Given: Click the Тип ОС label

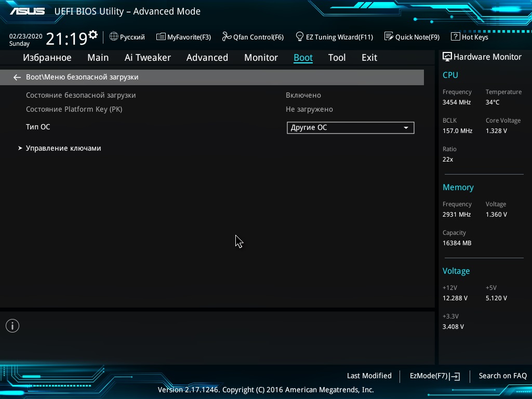Looking at the screenshot, I should click(x=38, y=127).
